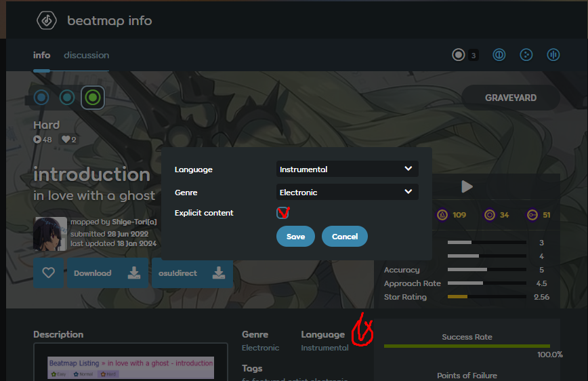Click the Download button
The image size is (588, 381).
tap(108, 273)
